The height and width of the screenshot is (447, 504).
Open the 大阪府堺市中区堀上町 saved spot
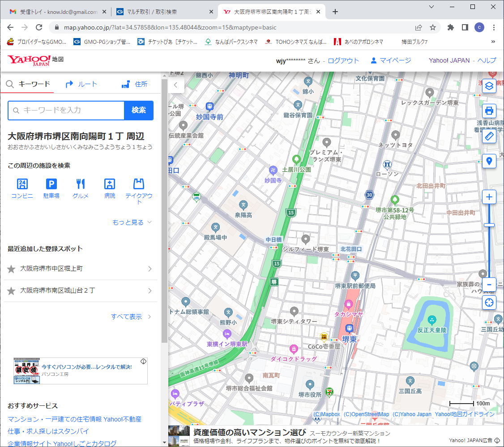81,268
